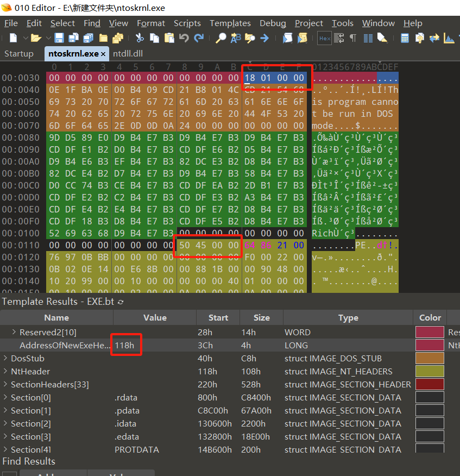Click the Copy icon
The width and height of the screenshot is (460, 476).
[x=154, y=38]
